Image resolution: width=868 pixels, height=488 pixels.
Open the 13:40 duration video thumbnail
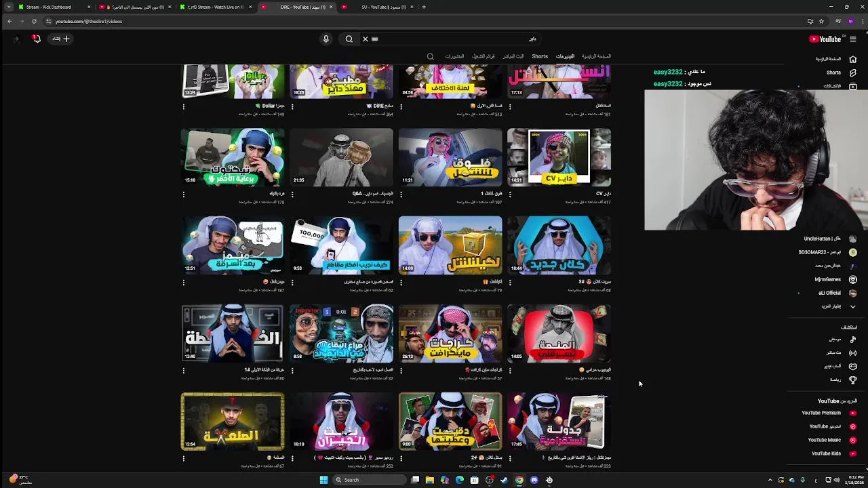[x=233, y=333]
